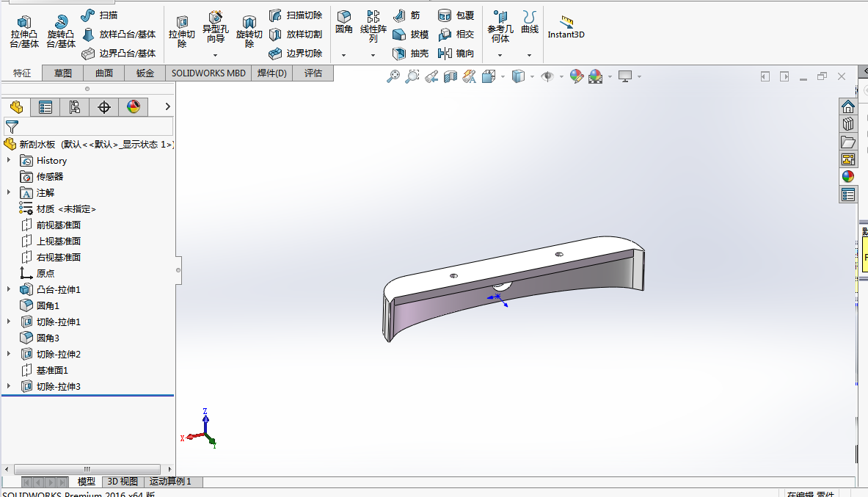Screen dimensions: 868x497
Task: Click the 镜向 mirror tool
Action: click(x=456, y=53)
